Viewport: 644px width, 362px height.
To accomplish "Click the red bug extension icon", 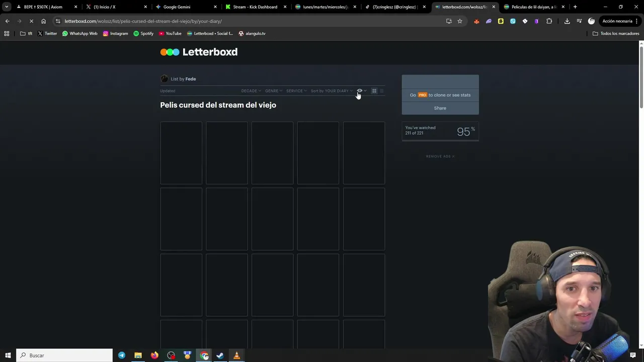I will [x=476, y=21].
